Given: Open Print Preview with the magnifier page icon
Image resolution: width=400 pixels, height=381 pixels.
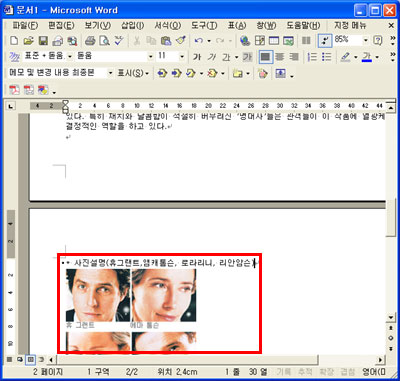Looking at the screenshot, I should (x=104, y=41).
